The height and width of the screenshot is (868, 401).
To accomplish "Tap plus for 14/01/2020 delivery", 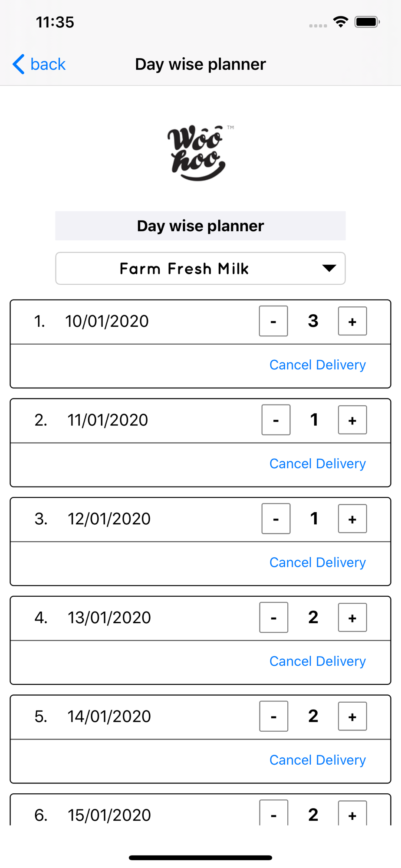I will point(352,717).
